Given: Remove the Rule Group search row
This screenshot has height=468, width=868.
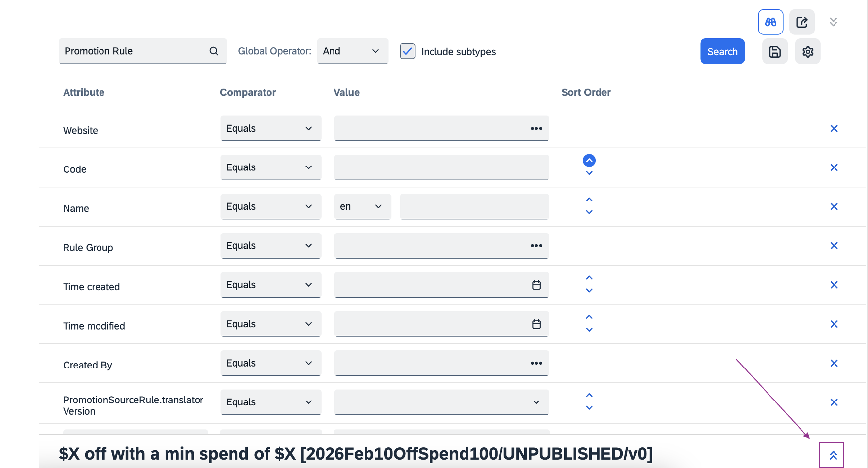Looking at the screenshot, I should [x=834, y=246].
